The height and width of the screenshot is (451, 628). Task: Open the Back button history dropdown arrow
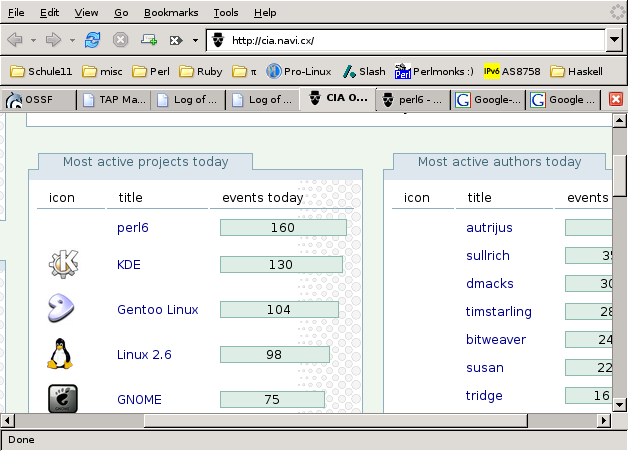33,40
